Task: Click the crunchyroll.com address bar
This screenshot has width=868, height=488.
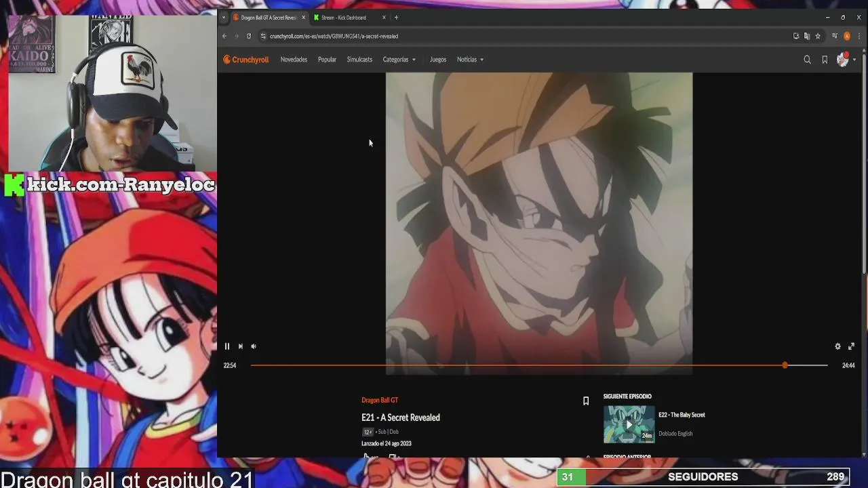Action: click(529, 36)
